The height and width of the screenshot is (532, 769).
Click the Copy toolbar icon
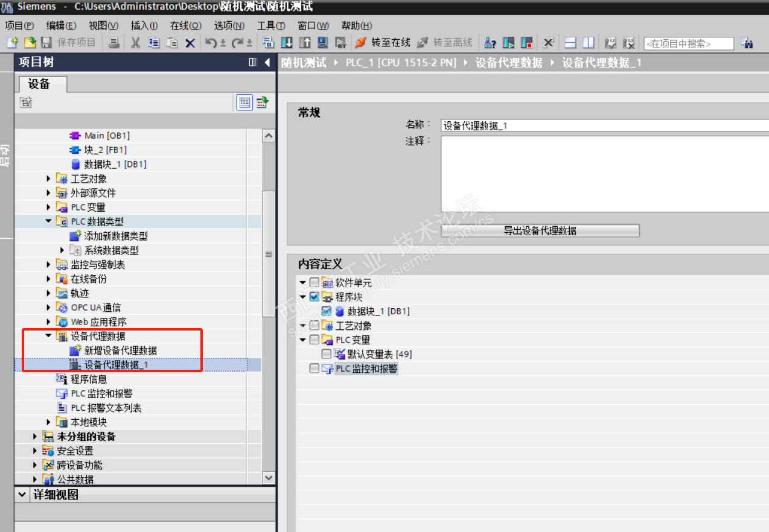tap(154, 43)
